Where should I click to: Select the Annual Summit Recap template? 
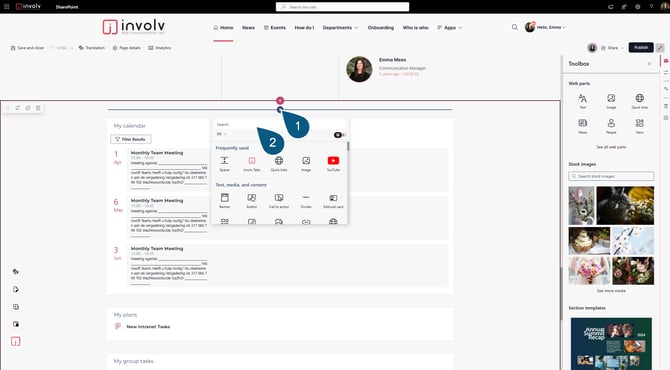coord(611,344)
